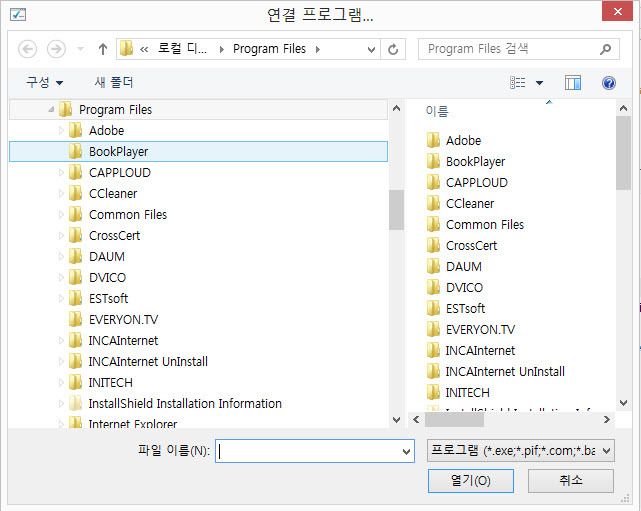Screen dimensions: 641x511
Task: Click the file list horizontal scrollbar thumb
Action: [454, 419]
